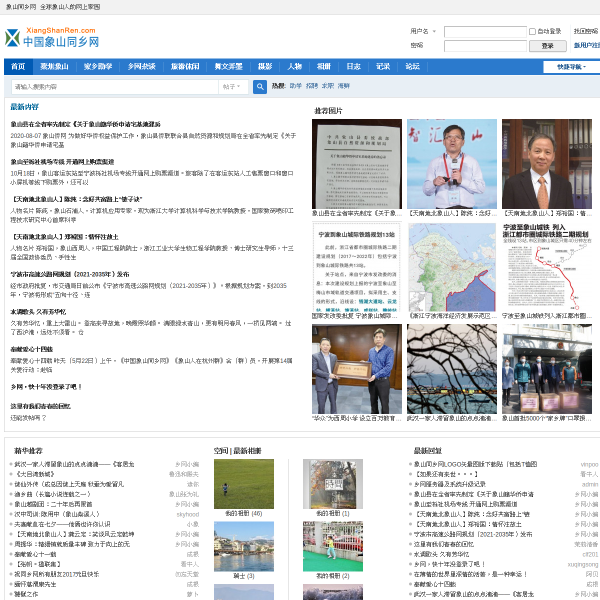
Task: Expand the 快捷导航 quick navigation menu
Action: pos(572,67)
